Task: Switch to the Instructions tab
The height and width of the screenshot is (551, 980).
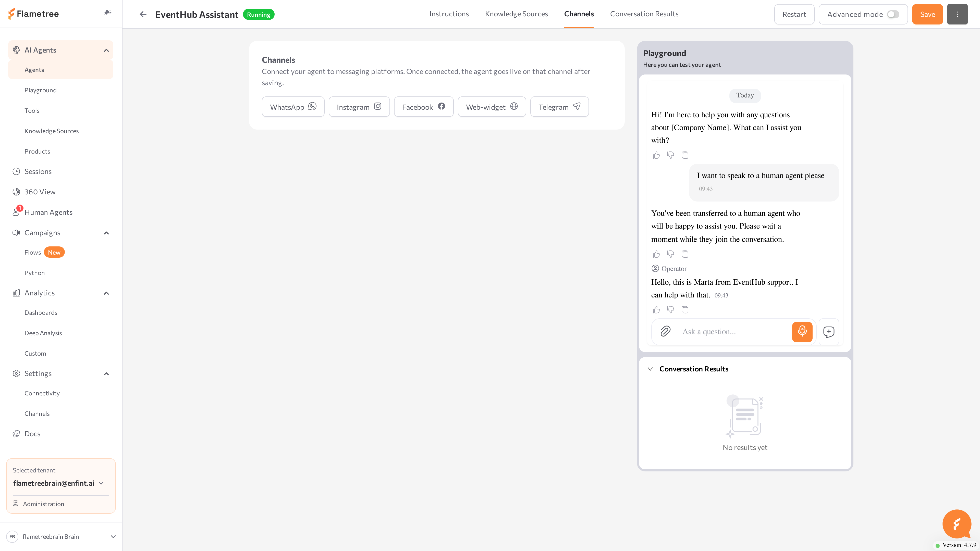Action: (449, 14)
